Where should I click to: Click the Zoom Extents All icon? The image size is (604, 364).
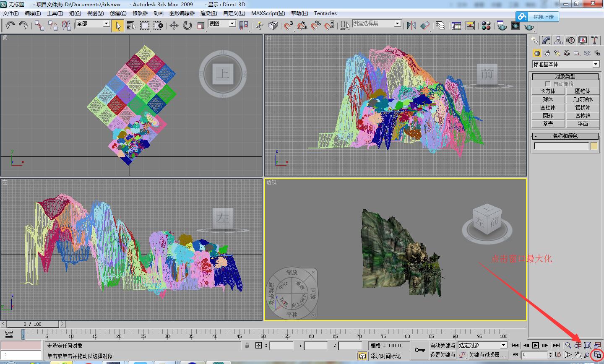click(597, 346)
